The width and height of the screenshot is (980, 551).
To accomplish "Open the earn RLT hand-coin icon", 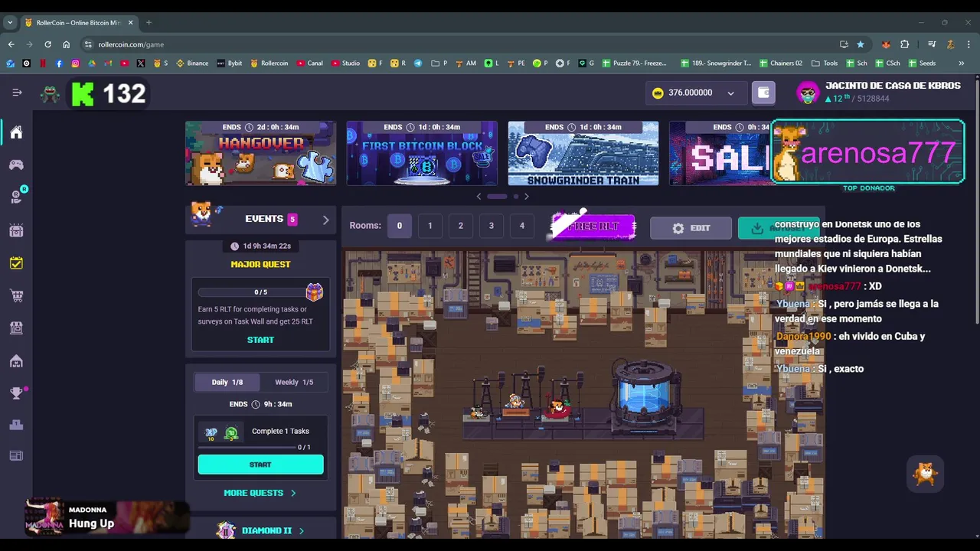I will (16, 197).
